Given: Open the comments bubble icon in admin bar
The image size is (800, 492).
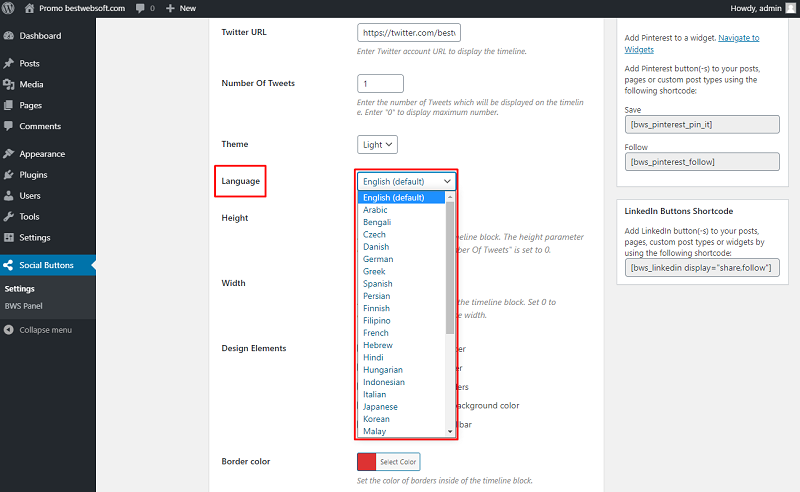Looking at the screenshot, I should click(x=140, y=9).
